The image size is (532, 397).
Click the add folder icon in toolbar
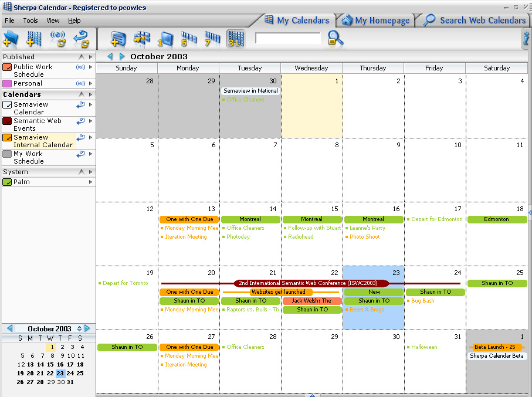(11, 39)
